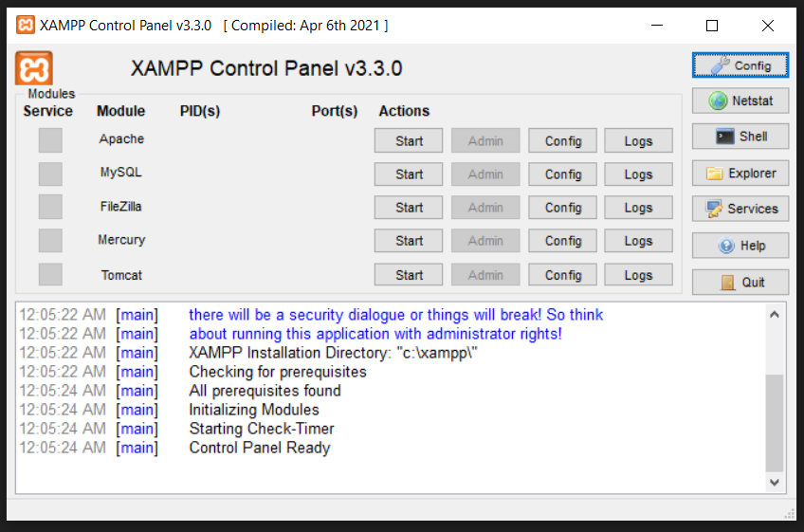
Task: Start the Apache module
Action: pos(409,140)
